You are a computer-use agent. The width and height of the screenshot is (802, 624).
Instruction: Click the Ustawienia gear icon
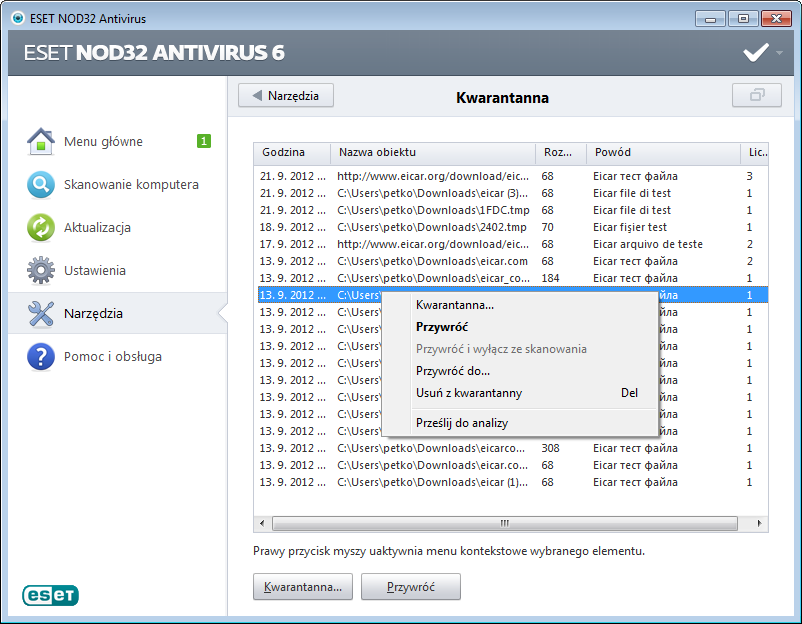coord(41,270)
